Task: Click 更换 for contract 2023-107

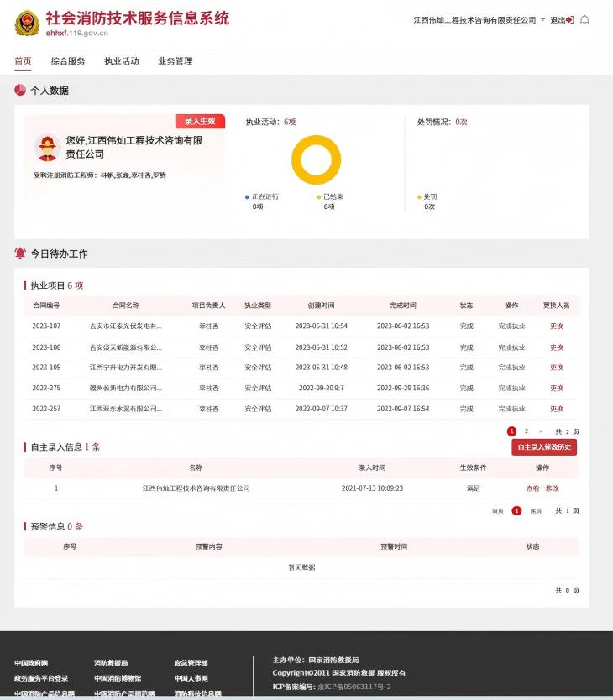Action: click(557, 326)
